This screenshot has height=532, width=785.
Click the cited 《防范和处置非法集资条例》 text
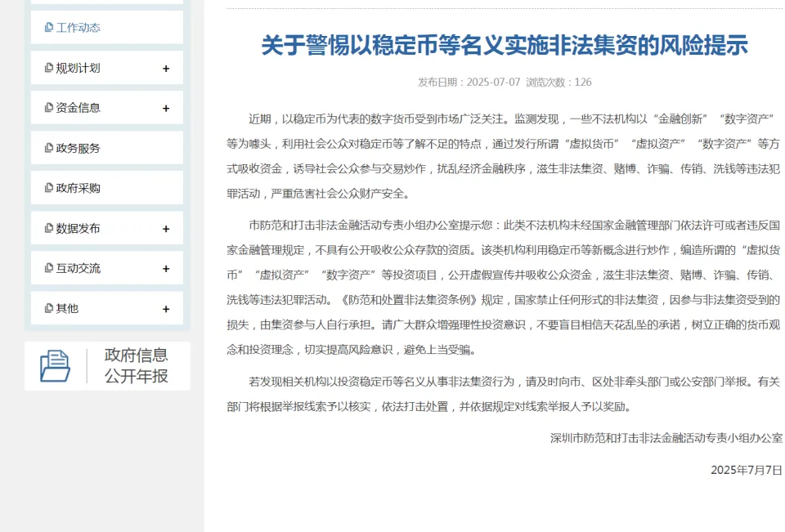tap(409, 300)
